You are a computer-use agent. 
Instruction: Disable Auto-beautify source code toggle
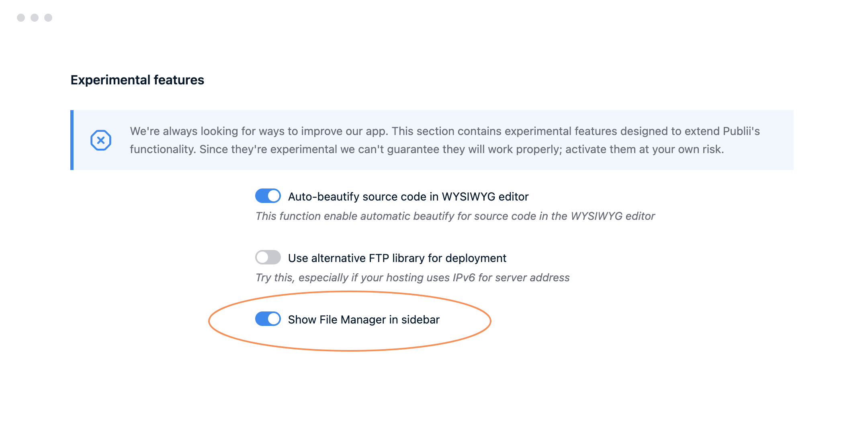268,196
